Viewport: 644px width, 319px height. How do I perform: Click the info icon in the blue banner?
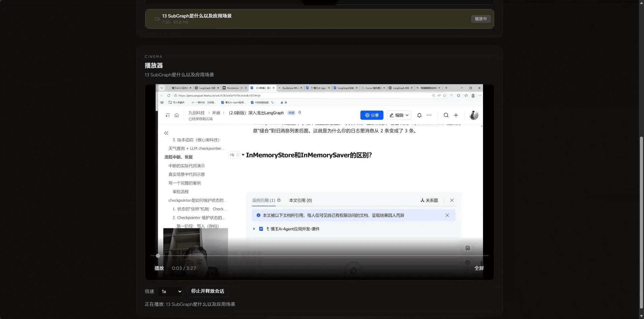pos(258,215)
